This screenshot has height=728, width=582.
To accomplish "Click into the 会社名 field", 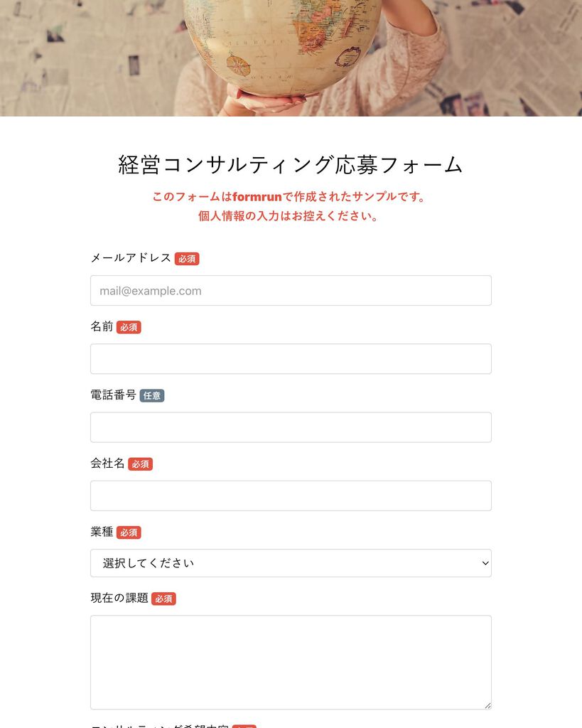I will [291, 496].
